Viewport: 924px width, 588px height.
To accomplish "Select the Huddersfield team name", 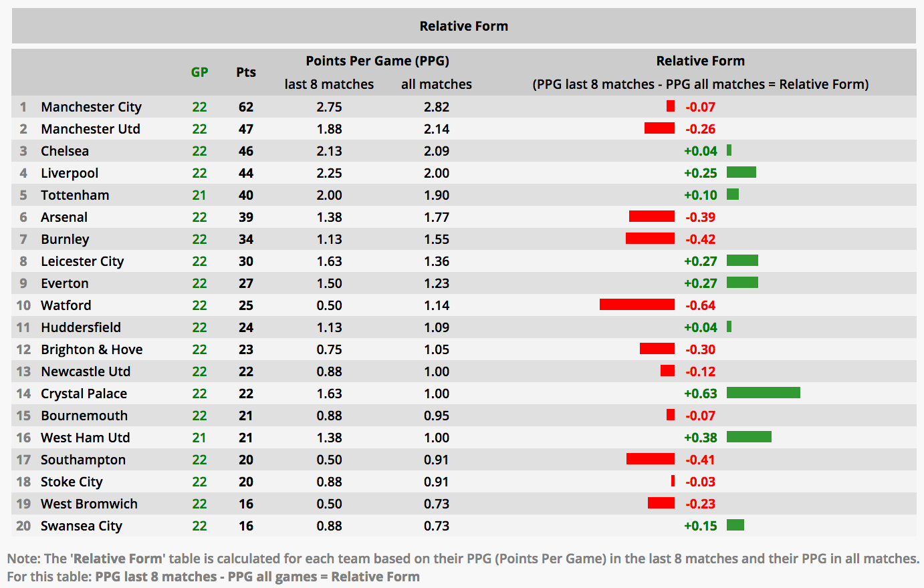I will [81, 327].
